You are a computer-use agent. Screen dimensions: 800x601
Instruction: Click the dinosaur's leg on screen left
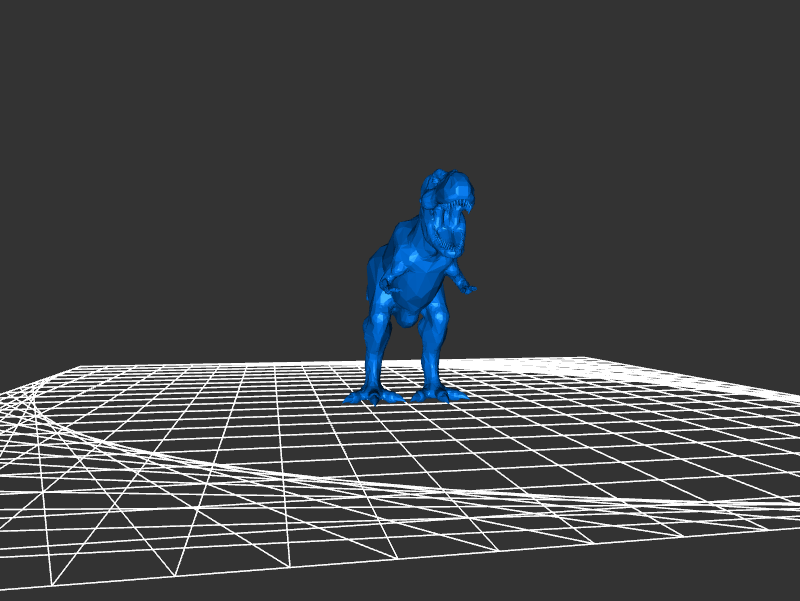tap(377, 345)
